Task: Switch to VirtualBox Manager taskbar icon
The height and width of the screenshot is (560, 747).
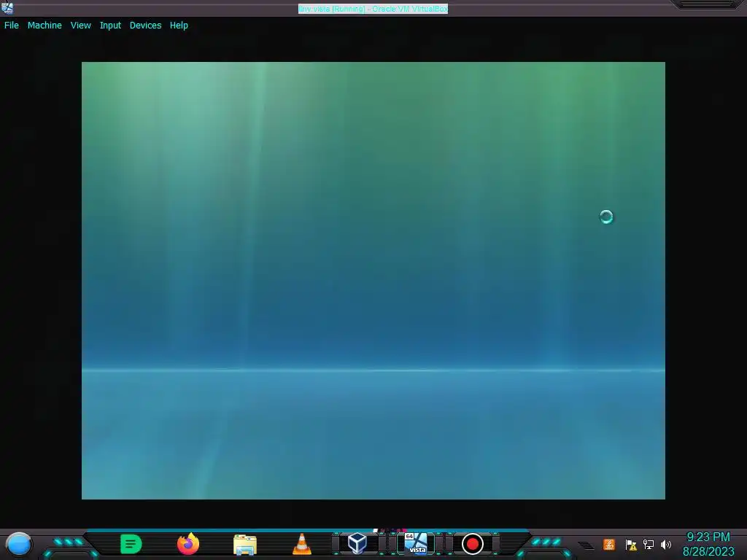Action: click(357, 543)
